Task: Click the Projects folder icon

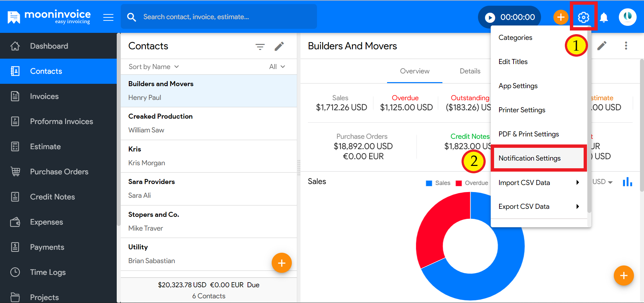Action: point(15,297)
